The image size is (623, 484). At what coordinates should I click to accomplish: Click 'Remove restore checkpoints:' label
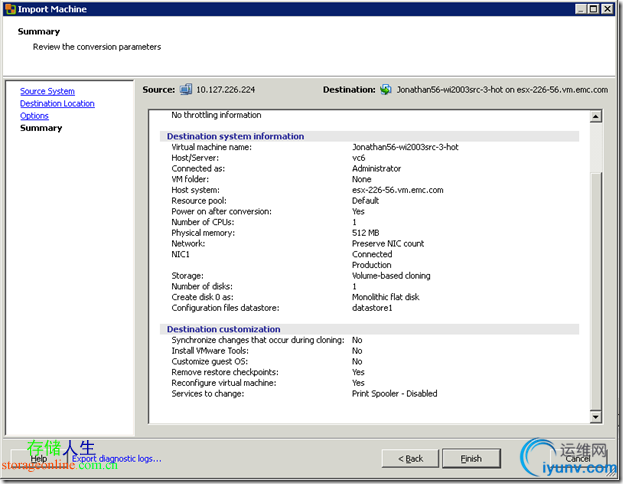(x=225, y=372)
